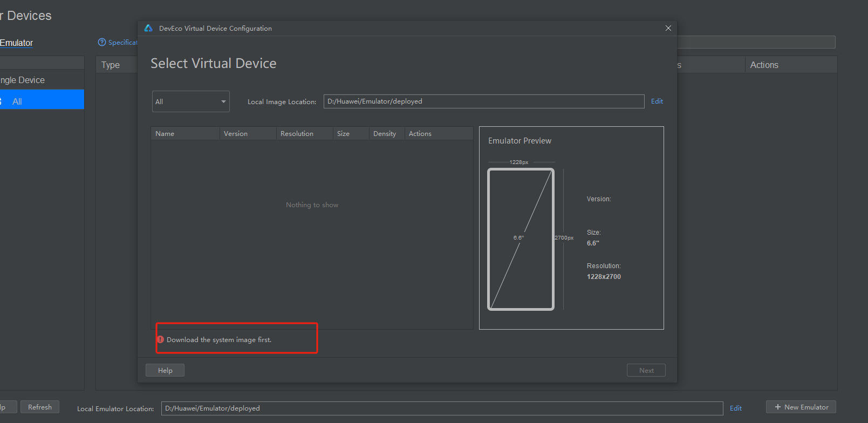
Task: Click Edit next to Local Image Location
Action: point(657,101)
